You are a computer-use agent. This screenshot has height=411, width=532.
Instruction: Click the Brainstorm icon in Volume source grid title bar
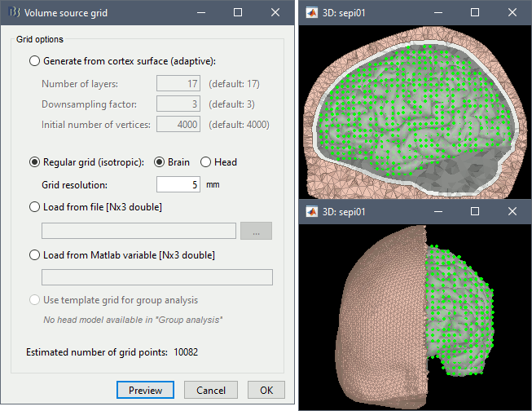(x=14, y=13)
